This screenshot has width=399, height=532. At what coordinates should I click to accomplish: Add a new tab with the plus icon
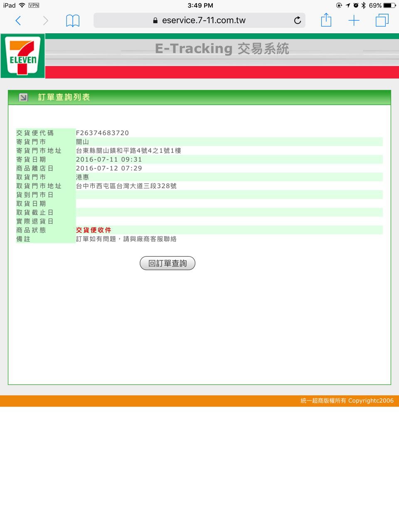click(354, 20)
